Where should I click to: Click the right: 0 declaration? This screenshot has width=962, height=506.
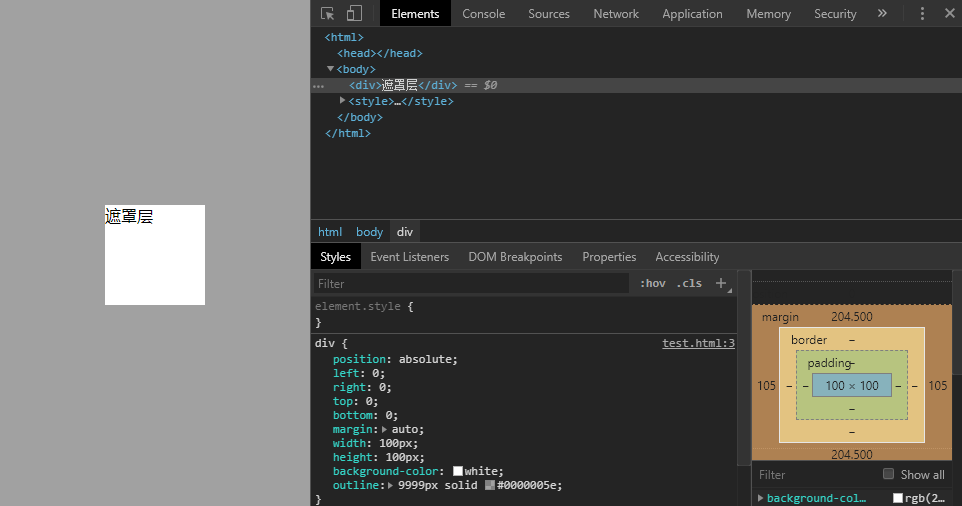(362, 387)
